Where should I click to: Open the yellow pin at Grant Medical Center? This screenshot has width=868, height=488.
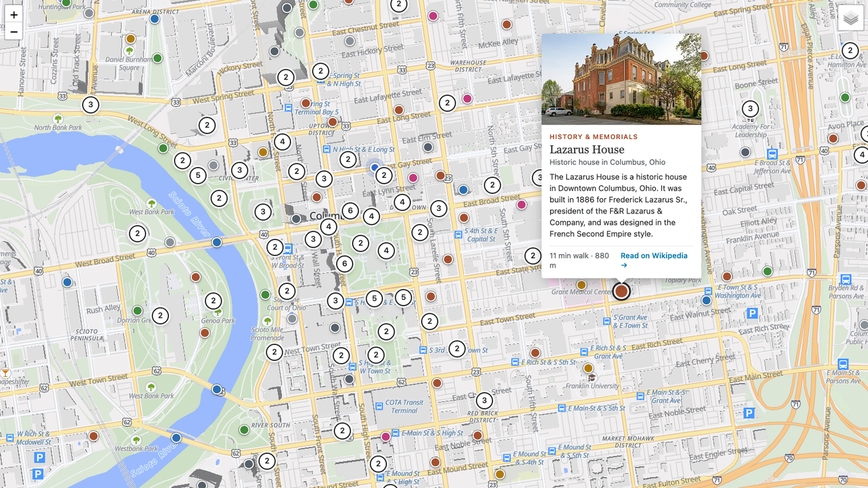coord(581,285)
